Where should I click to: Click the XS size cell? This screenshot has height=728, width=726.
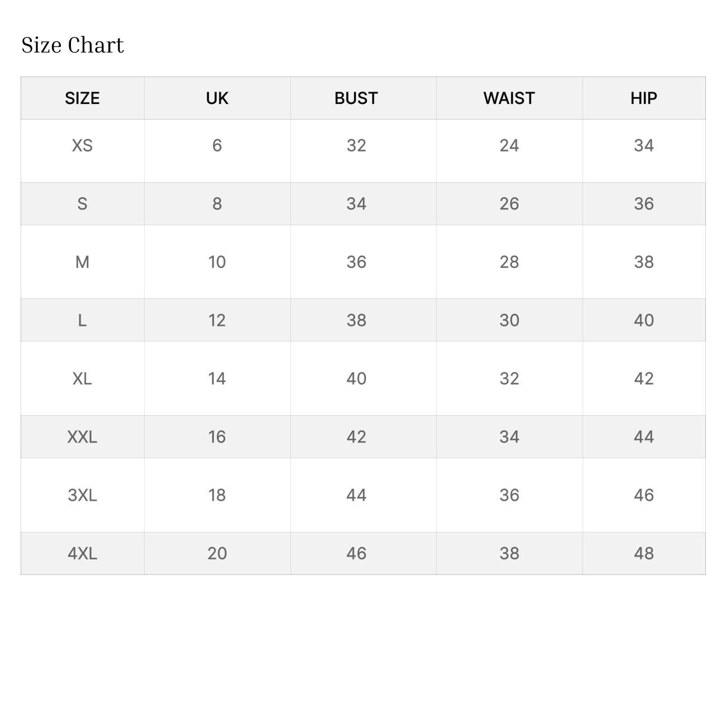pos(82,146)
